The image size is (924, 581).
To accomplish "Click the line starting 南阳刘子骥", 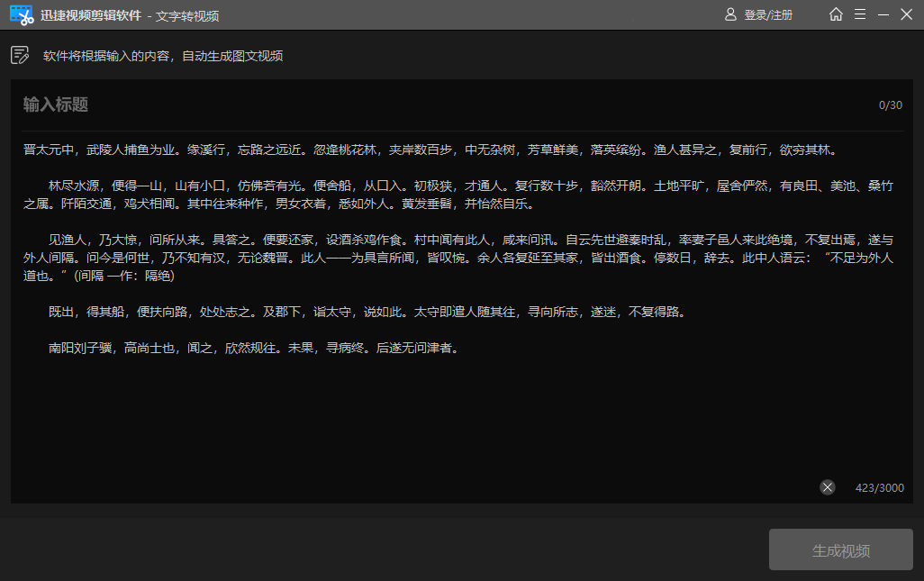I will 255,349.
